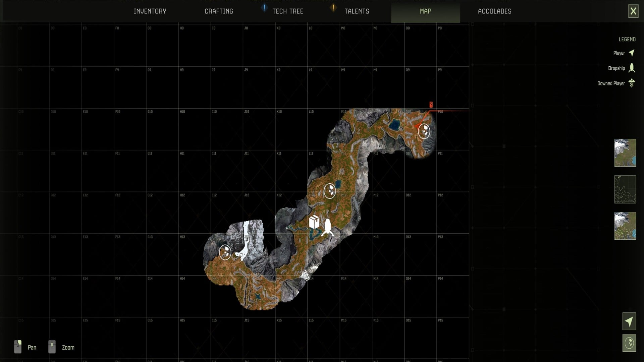Select the southwest objective marker circle

225,252
